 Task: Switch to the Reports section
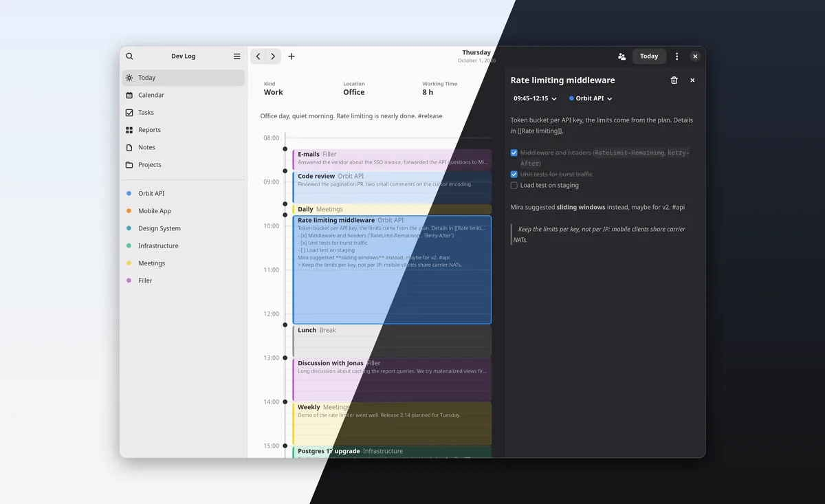point(183,130)
